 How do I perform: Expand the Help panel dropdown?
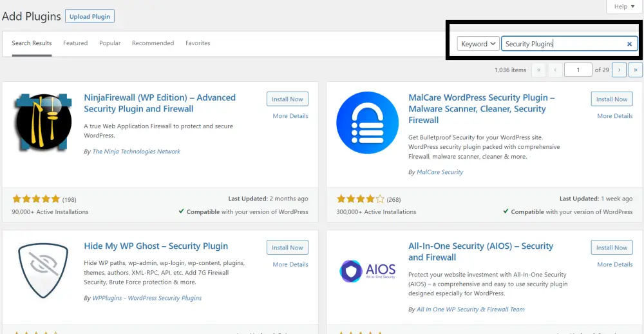[x=624, y=6]
